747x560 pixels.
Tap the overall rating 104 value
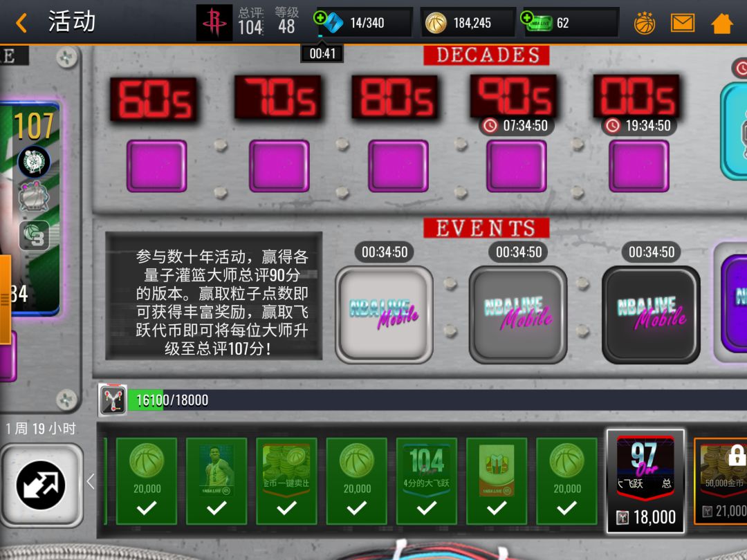pyautogui.click(x=250, y=28)
